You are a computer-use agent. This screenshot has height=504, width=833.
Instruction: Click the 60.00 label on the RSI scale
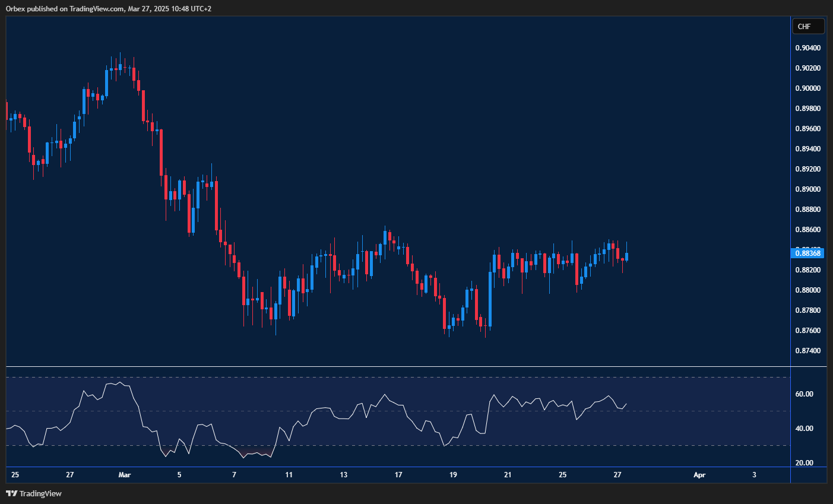pos(806,393)
